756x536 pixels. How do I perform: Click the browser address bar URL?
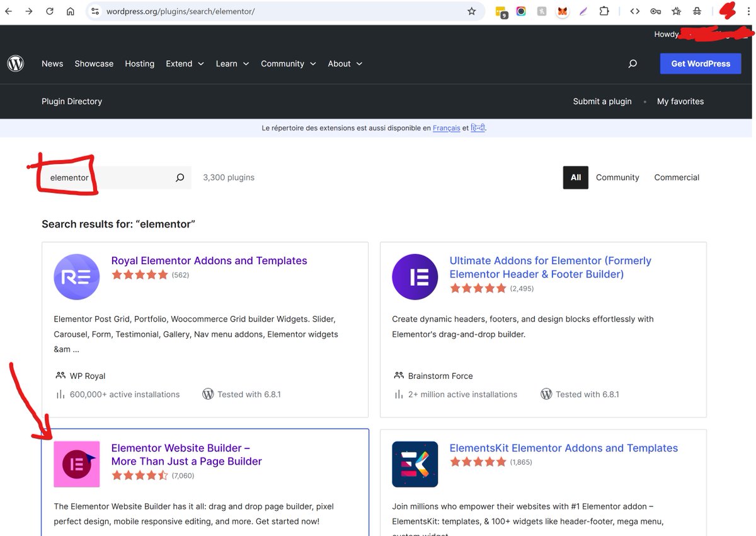(x=180, y=11)
